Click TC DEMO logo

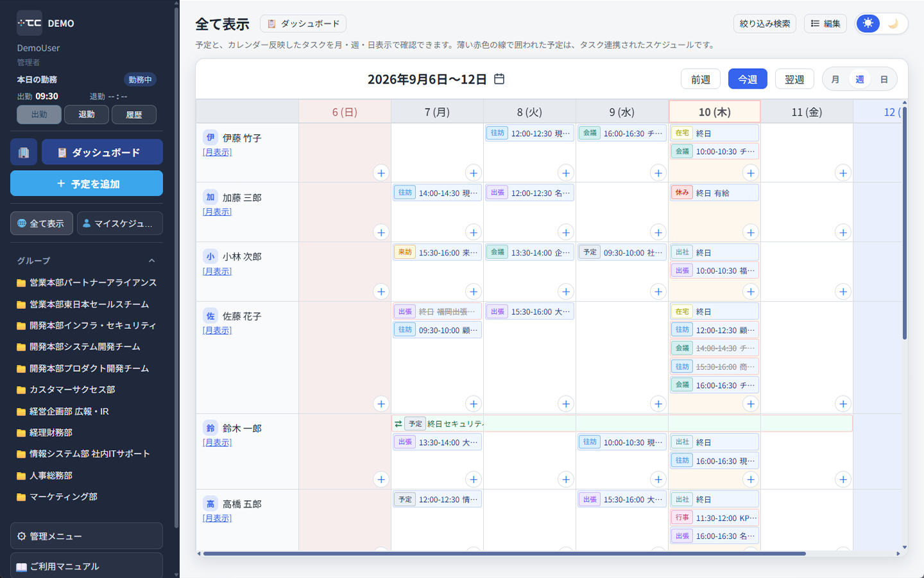tap(46, 23)
